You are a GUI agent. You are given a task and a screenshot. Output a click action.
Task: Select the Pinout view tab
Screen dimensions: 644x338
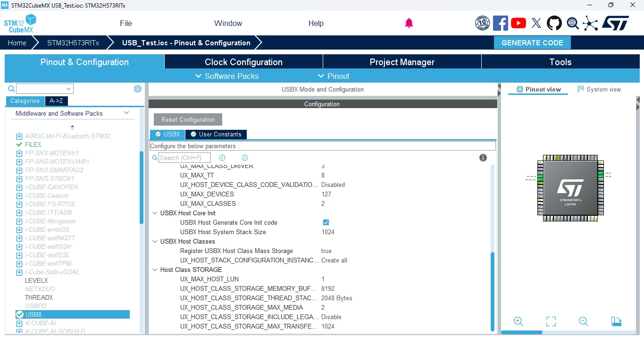[538, 89]
